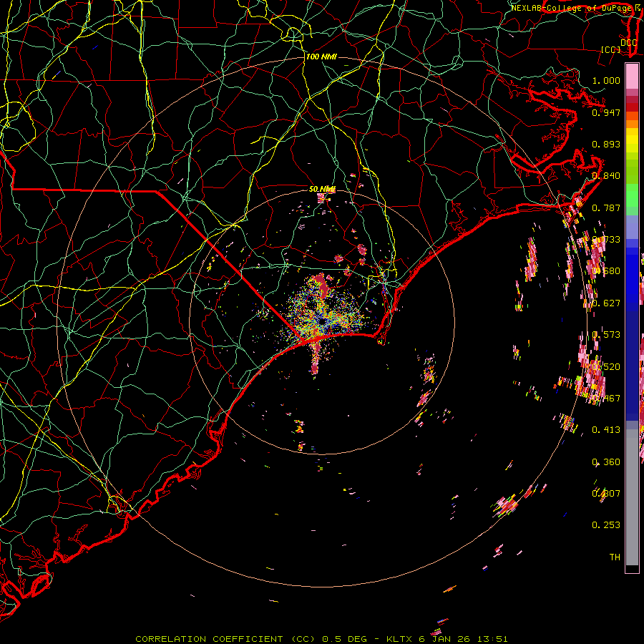Viewport: 644px width, 644px height.
Task: Click the 0.253 legend value
Action: click(x=606, y=525)
